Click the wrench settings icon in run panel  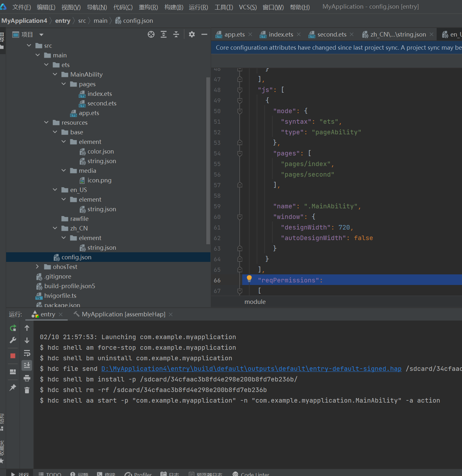(13, 340)
